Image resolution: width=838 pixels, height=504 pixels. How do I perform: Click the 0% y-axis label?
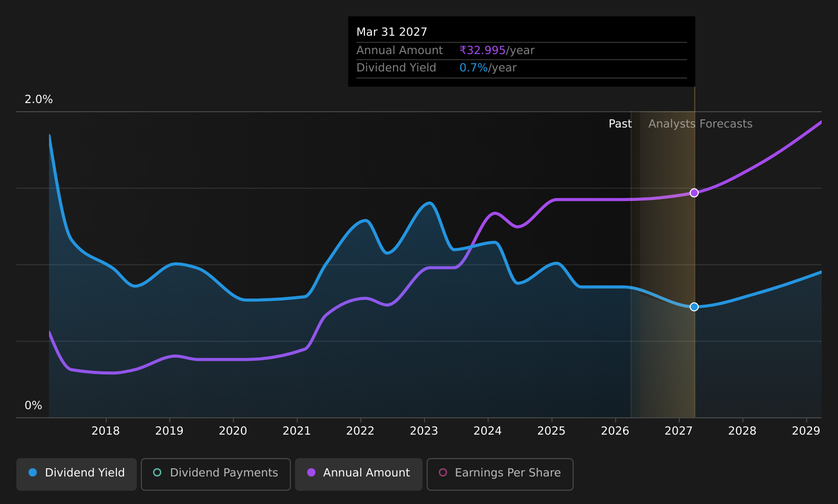tap(34, 406)
